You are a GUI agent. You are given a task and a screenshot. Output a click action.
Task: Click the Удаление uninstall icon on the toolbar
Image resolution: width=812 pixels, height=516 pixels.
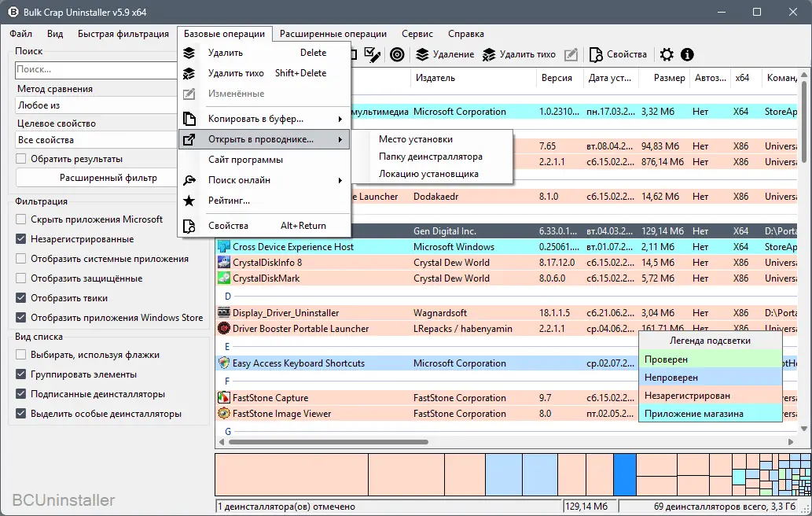coord(423,54)
